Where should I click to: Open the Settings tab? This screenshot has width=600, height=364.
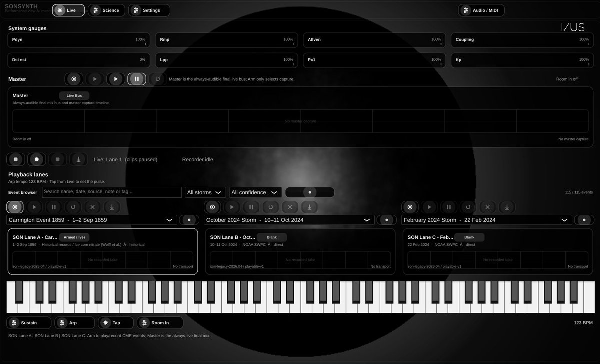[149, 10]
